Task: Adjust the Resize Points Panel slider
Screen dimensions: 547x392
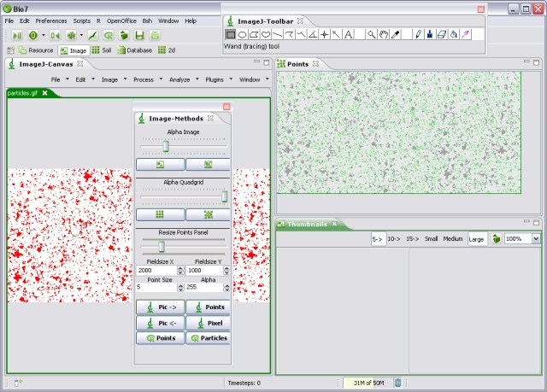Action: (162, 247)
